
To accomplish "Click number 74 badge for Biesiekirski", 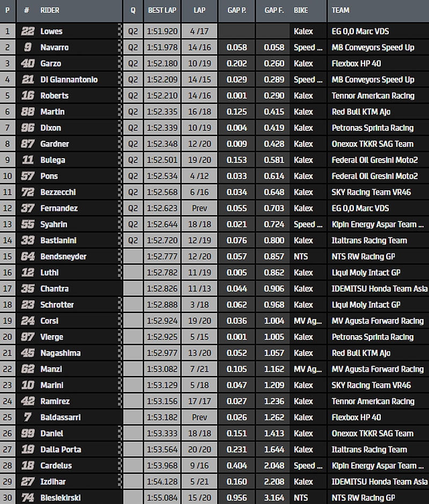I will pos(28,498).
